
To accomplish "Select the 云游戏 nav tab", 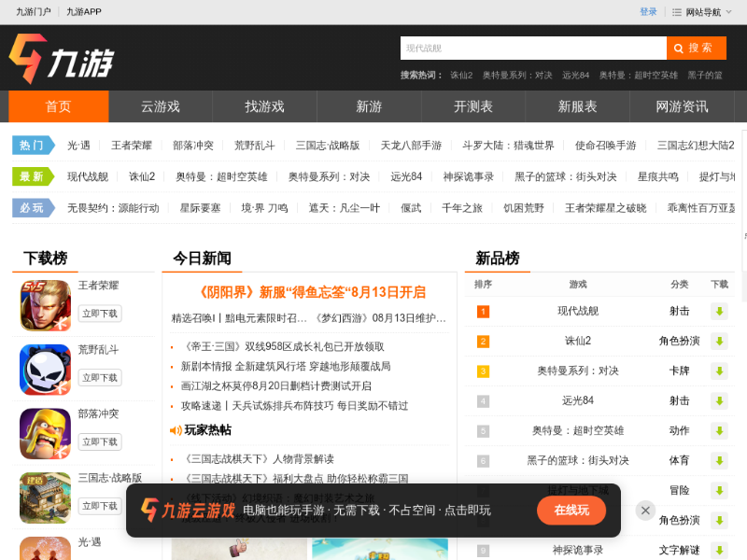I will point(161,106).
